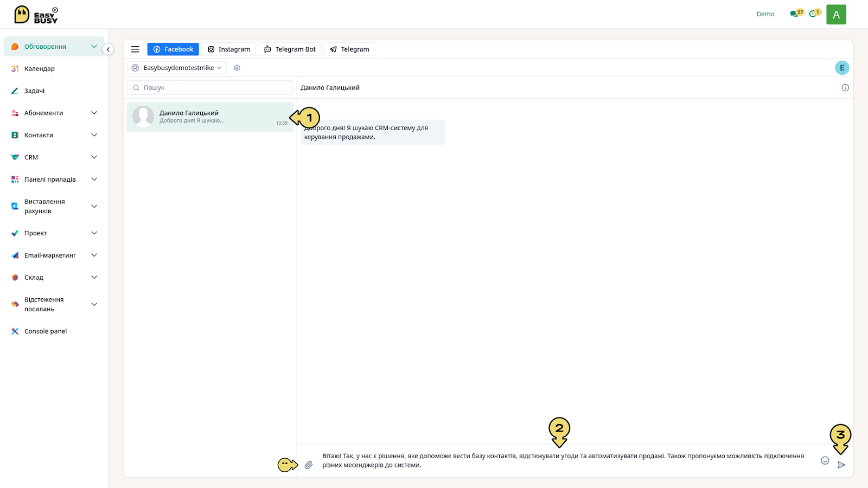This screenshot has width=868, height=488.
Task: Expand the Абонементи menu chevron
Action: (x=94, y=113)
